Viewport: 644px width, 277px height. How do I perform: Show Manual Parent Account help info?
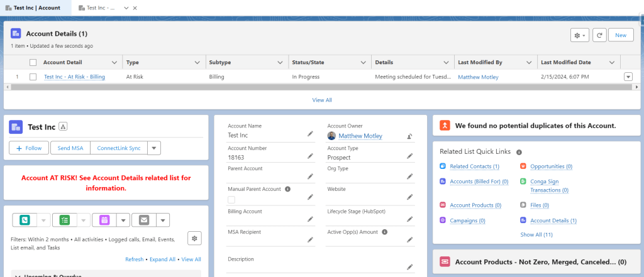pyautogui.click(x=287, y=189)
